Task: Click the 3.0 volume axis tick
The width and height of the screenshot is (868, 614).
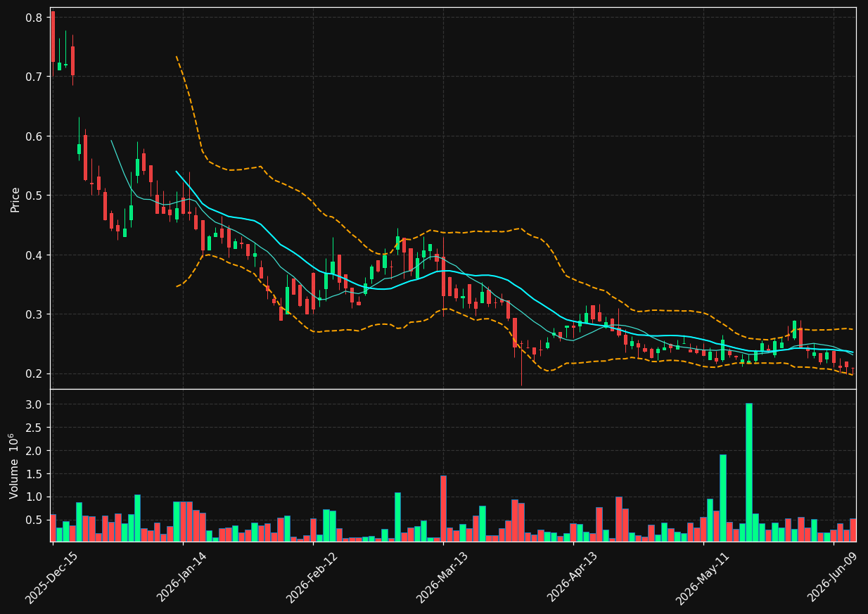Action: [35, 404]
